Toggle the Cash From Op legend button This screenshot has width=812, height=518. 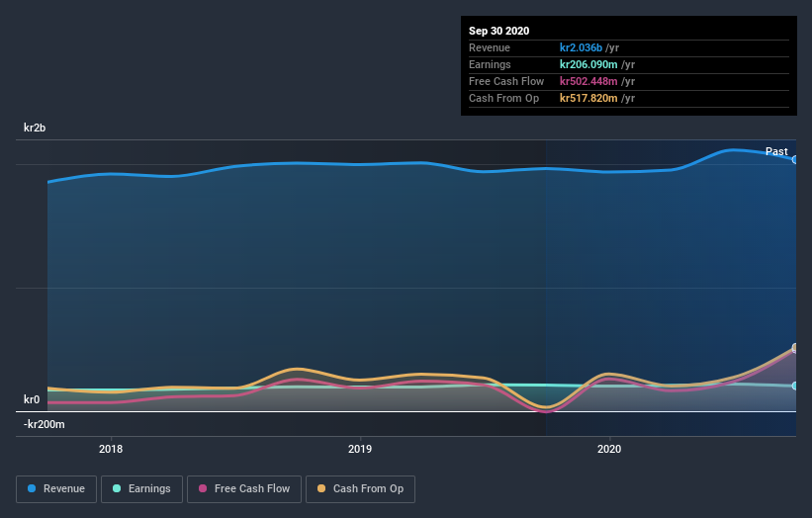pyautogui.click(x=360, y=489)
